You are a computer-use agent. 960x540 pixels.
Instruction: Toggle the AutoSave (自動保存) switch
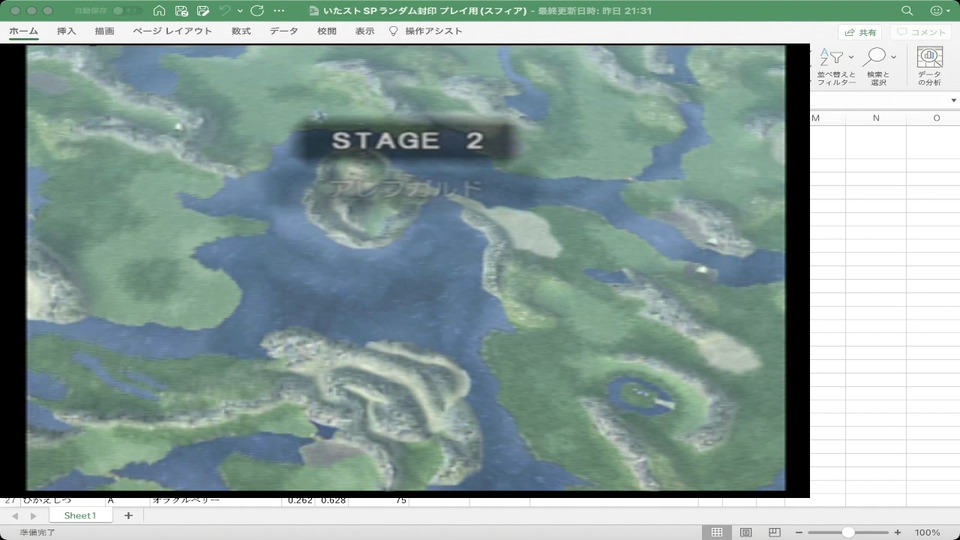pos(126,10)
